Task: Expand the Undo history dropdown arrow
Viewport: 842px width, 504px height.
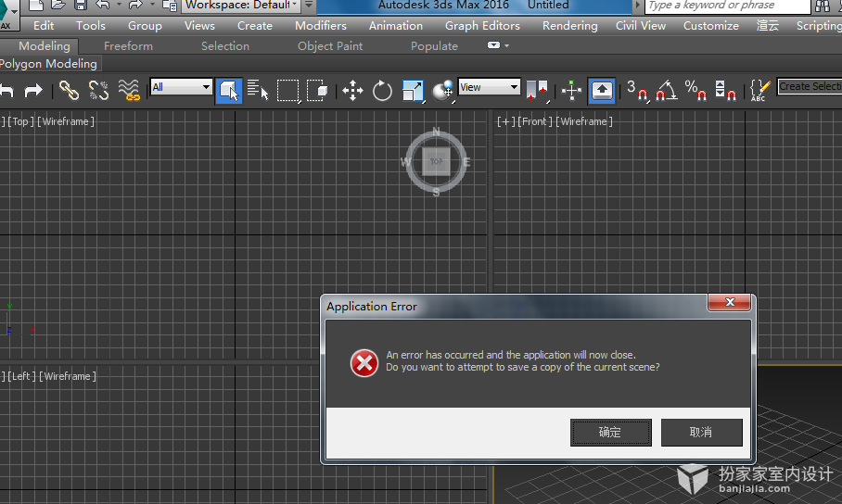Action: 120,5
